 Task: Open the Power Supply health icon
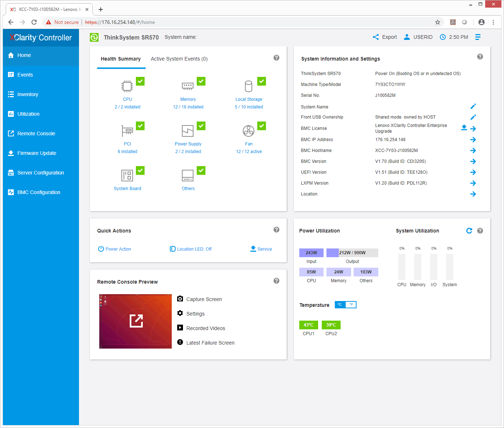[x=188, y=131]
